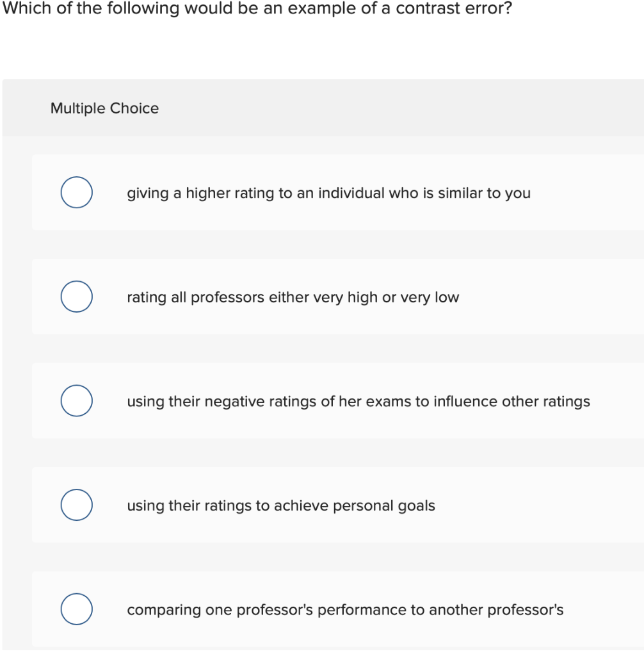This screenshot has width=644, height=656.
Task: Click the Multiple Choice header label
Action: [104, 108]
